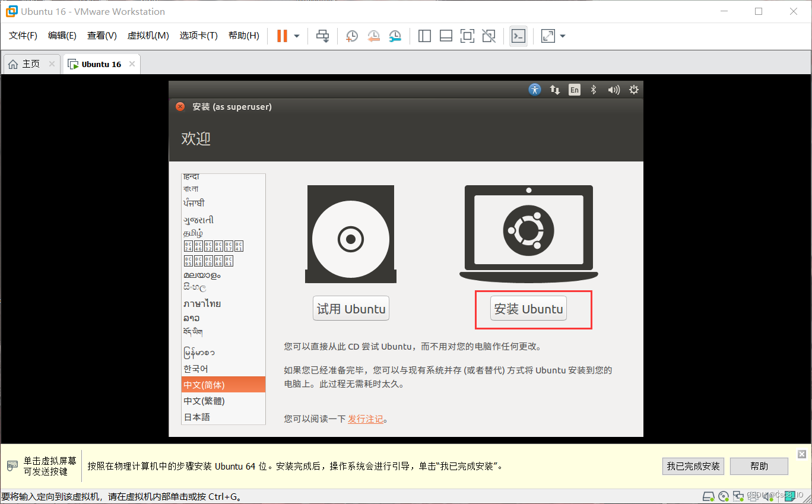
Task: Open the Ubuntu system gear menu
Action: [x=634, y=90]
